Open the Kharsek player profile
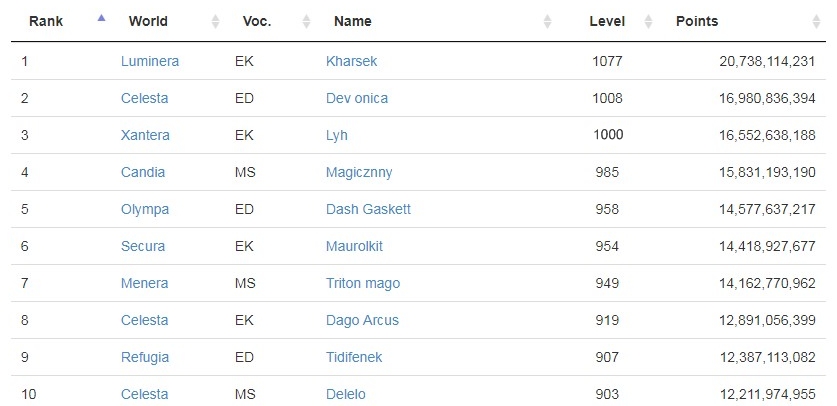 tap(351, 61)
